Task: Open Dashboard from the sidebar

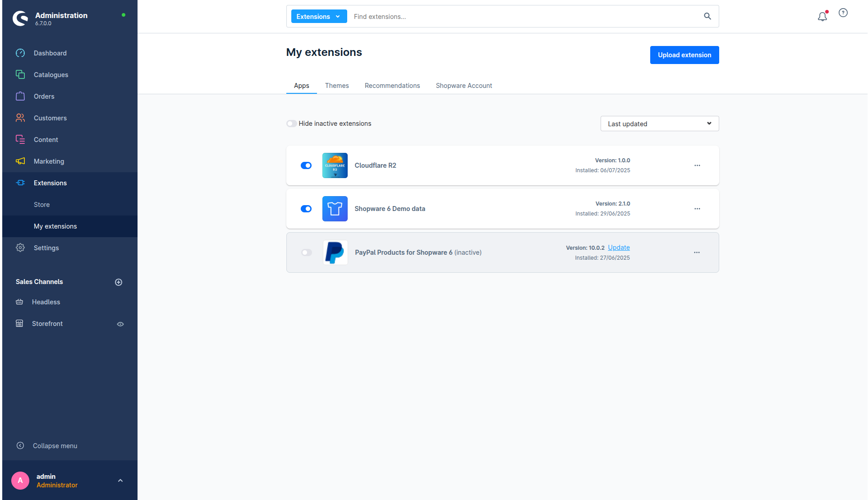Action: (50, 53)
